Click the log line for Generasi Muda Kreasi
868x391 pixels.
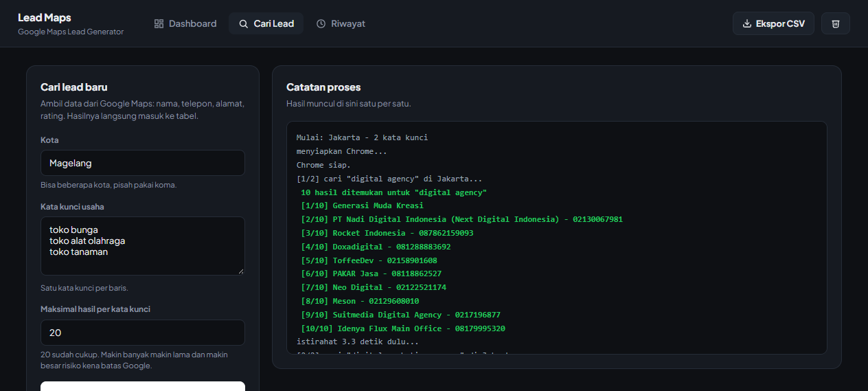[362, 205]
